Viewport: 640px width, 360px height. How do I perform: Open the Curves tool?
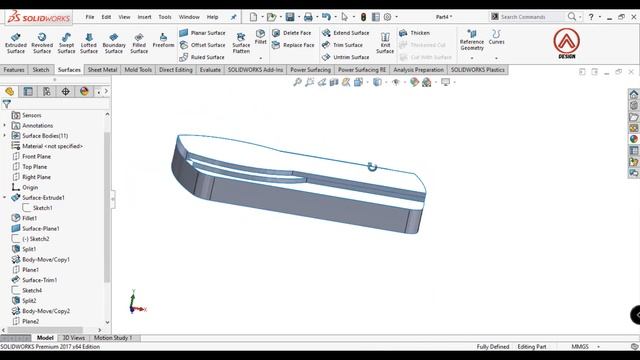(496, 37)
